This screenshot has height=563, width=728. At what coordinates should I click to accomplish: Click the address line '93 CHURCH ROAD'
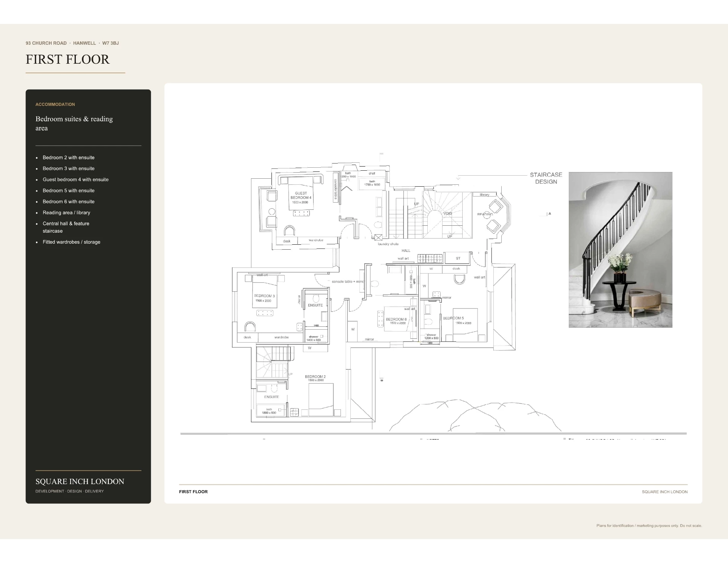pos(46,43)
